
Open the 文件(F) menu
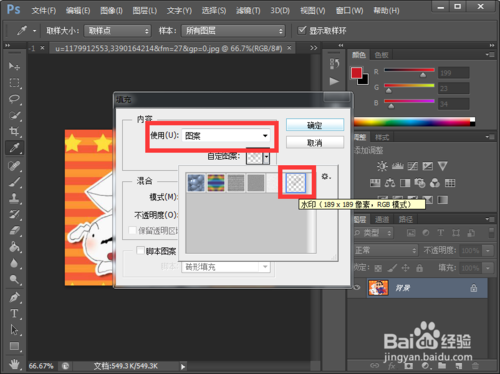pyautogui.click(x=44, y=11)
